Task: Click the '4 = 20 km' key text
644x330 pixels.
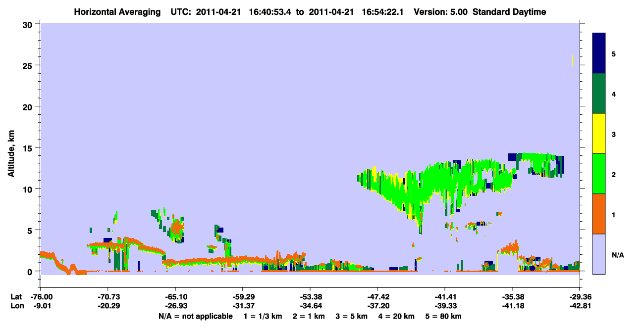Action: (397, 316)
